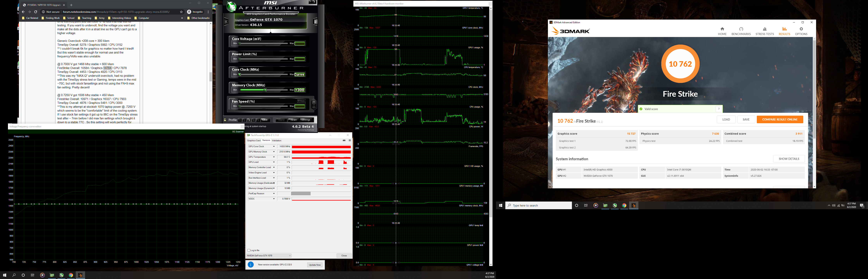
Task: Select Afterburner profile slot 4
Action: pyautogui.click(x=253, y=120)
